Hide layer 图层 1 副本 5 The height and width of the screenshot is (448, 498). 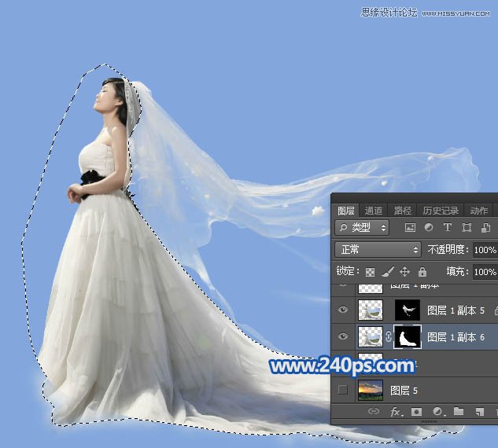click(343, 310)
